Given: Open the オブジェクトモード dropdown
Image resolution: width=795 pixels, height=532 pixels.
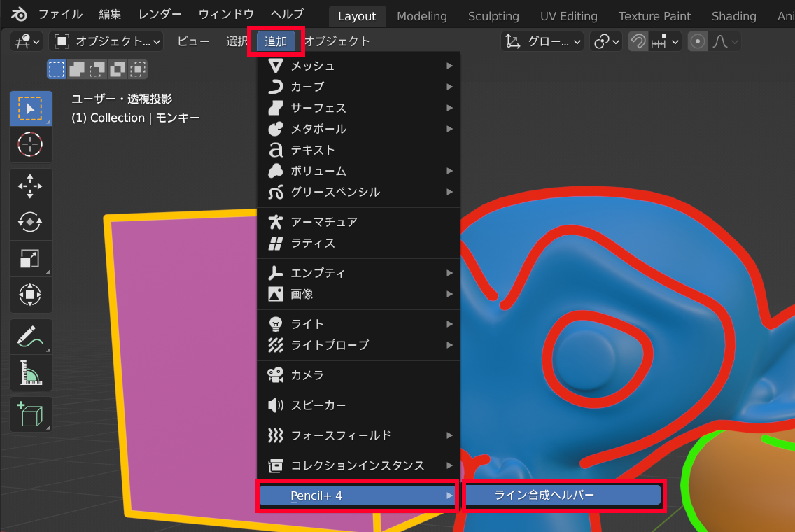Looking at the screenshot, I should pyautogui.click(x=106, y=41).
